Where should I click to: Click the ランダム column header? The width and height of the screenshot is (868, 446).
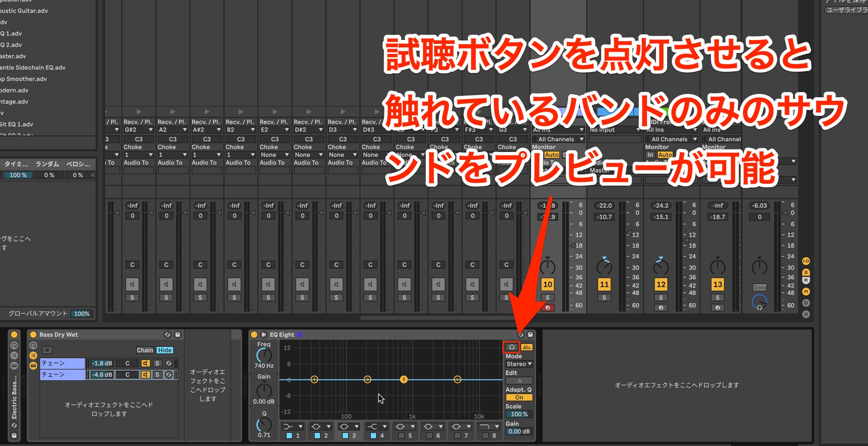pyautogui.click(x=47, y=164)
